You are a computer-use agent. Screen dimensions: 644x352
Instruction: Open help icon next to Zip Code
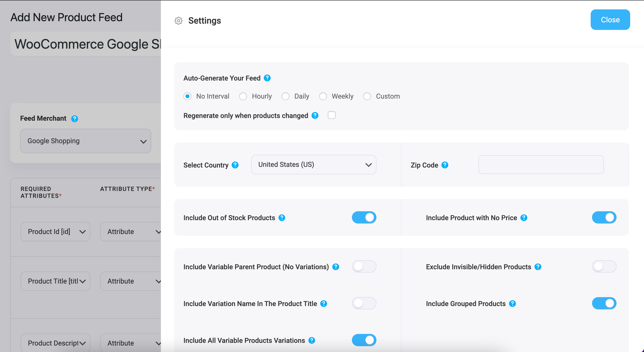[x=445, y=165]
